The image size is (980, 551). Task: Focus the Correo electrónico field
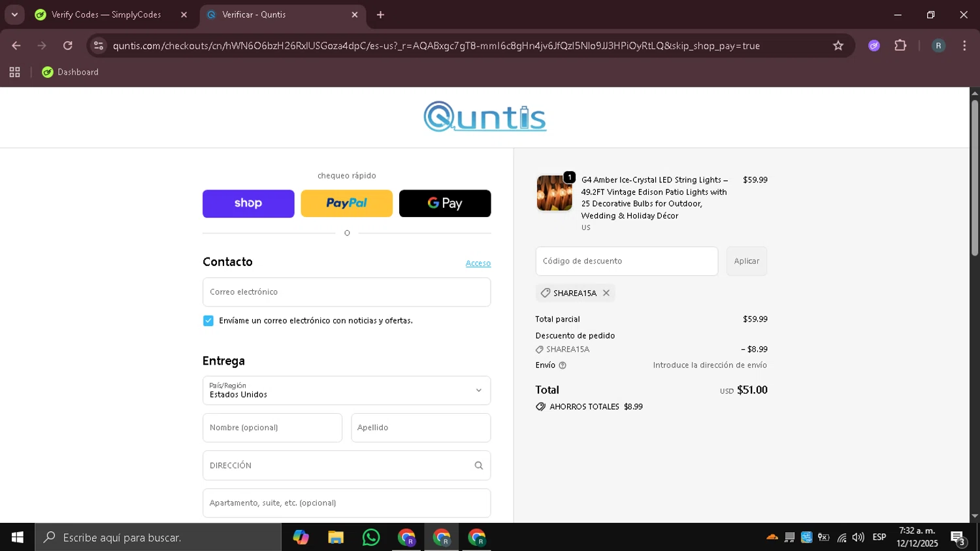pos(346,292)
